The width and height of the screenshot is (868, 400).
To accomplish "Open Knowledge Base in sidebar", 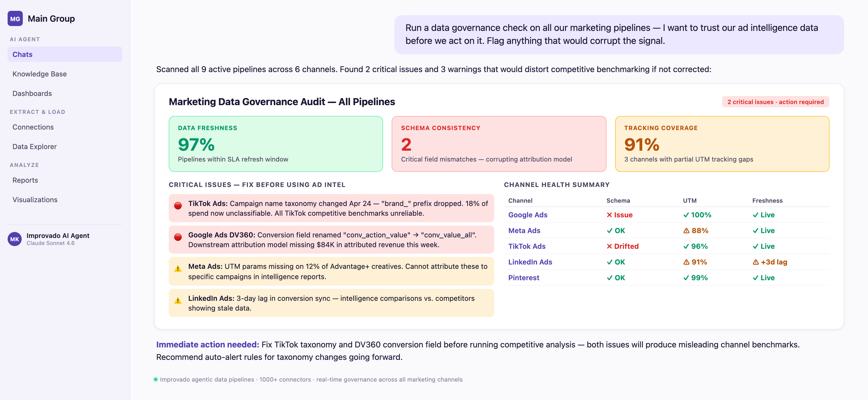I will pyautogui.click(x=65, y=74).
